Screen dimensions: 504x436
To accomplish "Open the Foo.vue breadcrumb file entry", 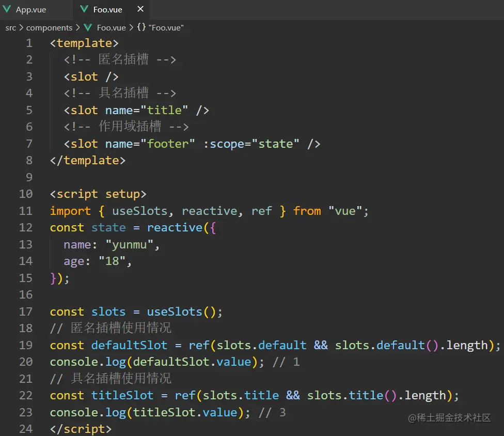I will 111,28.
